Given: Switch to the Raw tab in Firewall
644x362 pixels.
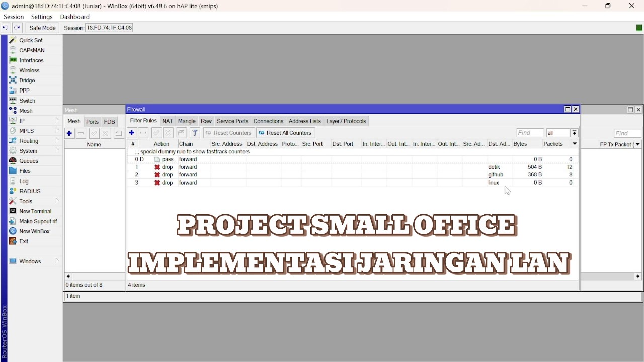Looking at the screenshot, I should click(206, 121).
